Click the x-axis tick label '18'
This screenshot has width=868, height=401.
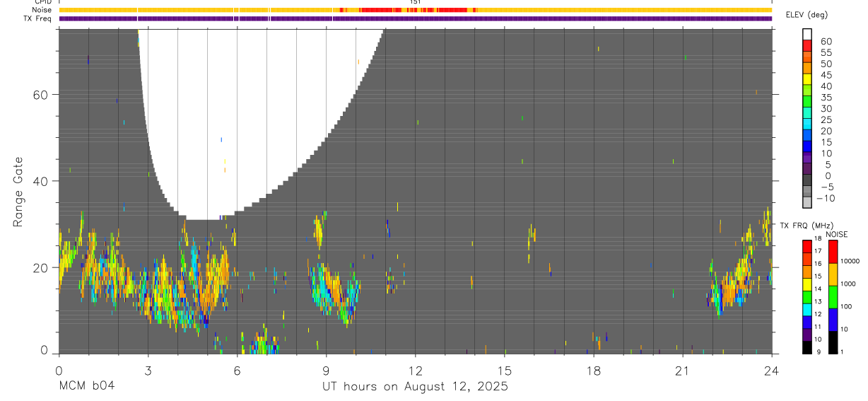594,371
